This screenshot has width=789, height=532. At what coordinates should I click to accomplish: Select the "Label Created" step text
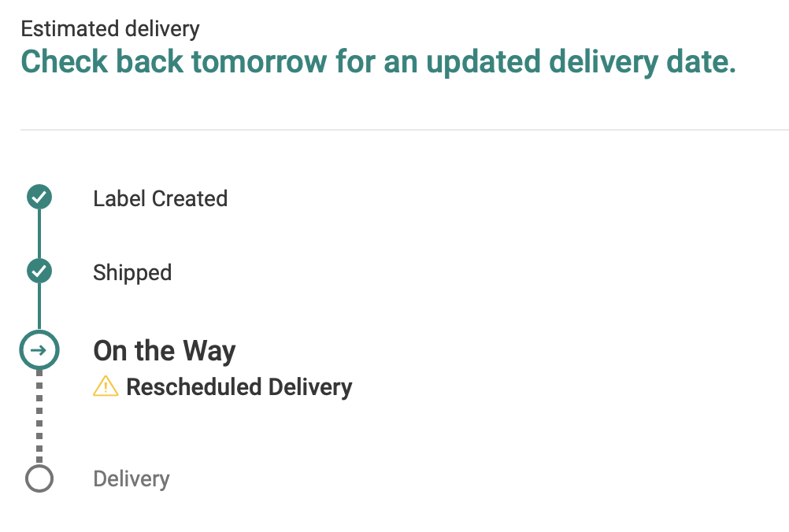(160, 198)
